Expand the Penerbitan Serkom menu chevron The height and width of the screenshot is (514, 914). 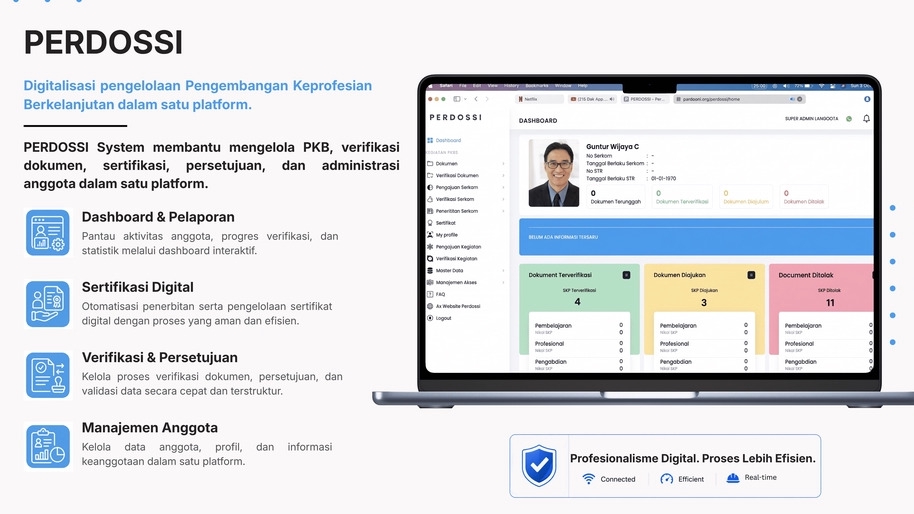point(503,211)
